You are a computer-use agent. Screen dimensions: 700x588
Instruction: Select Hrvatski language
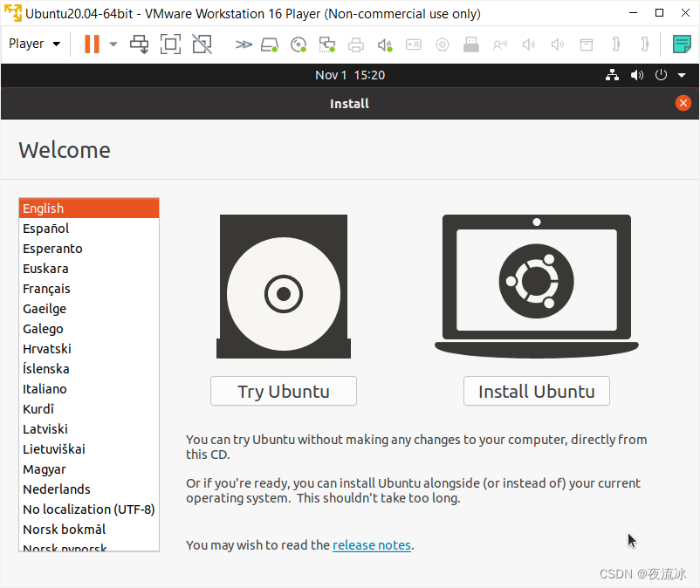89,349
